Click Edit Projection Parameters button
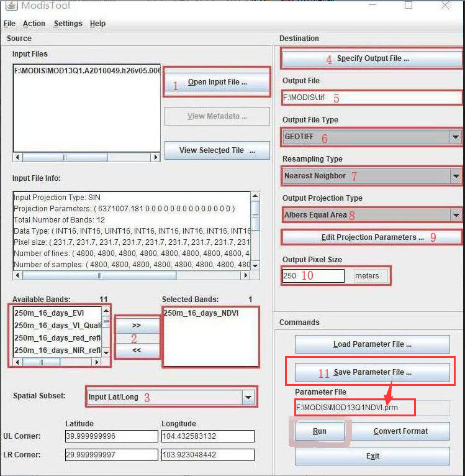The width and height of the screenshot is (465, 476). coord(372,237)
